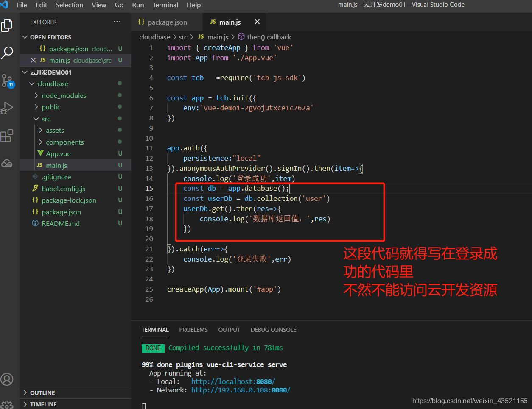Image resolution: width=532 pixels, height=409 pixels.
Task: Click the src breadcrumb
Action: tap(183, 37)
